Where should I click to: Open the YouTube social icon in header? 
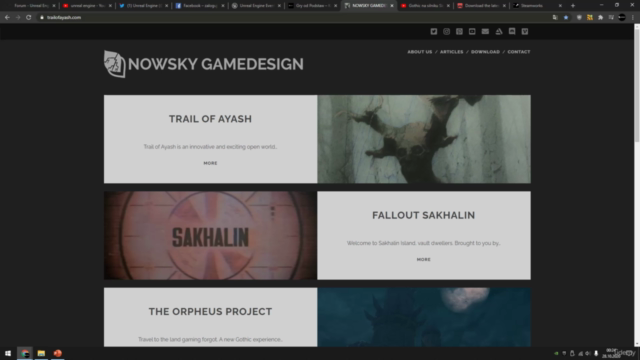pos(472,31)
